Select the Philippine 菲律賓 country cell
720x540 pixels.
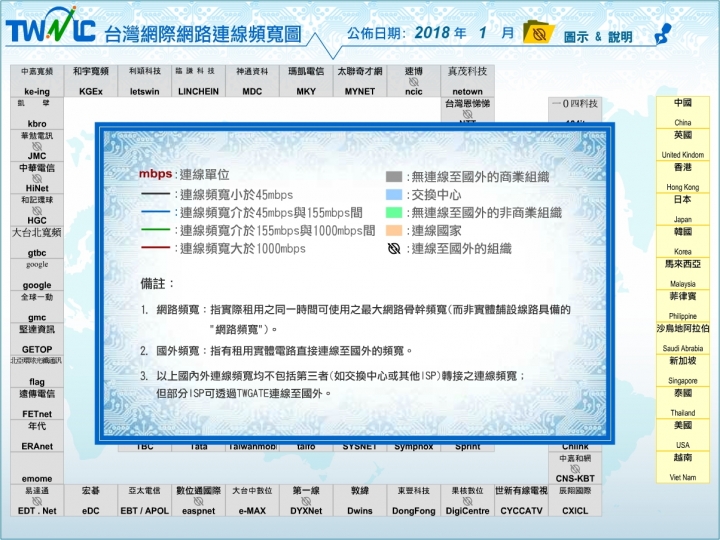point(683,305)
